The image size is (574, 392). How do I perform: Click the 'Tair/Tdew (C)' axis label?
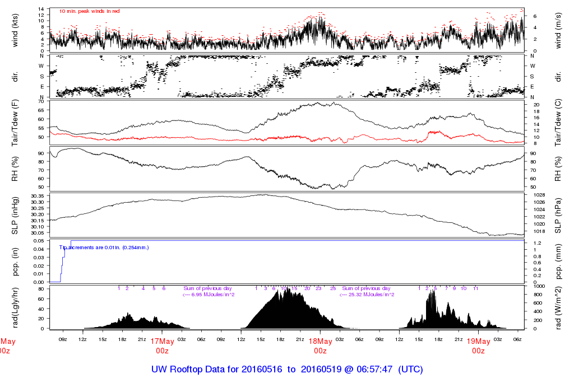(558, 123)
